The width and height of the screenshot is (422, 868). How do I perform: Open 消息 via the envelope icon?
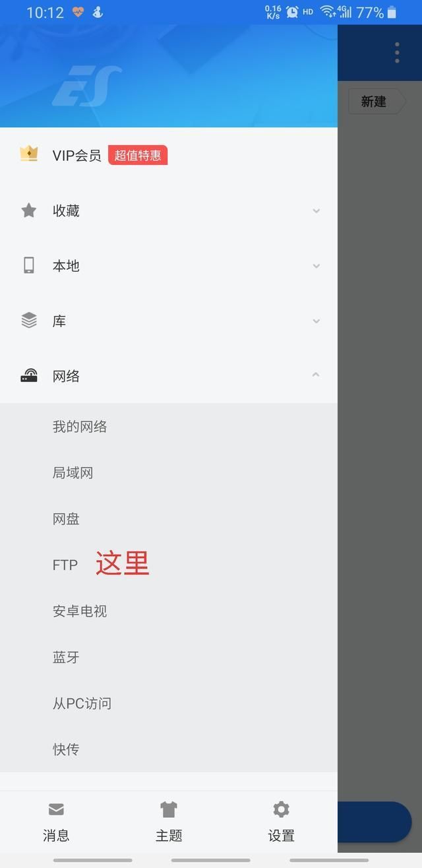pos(56,809)
